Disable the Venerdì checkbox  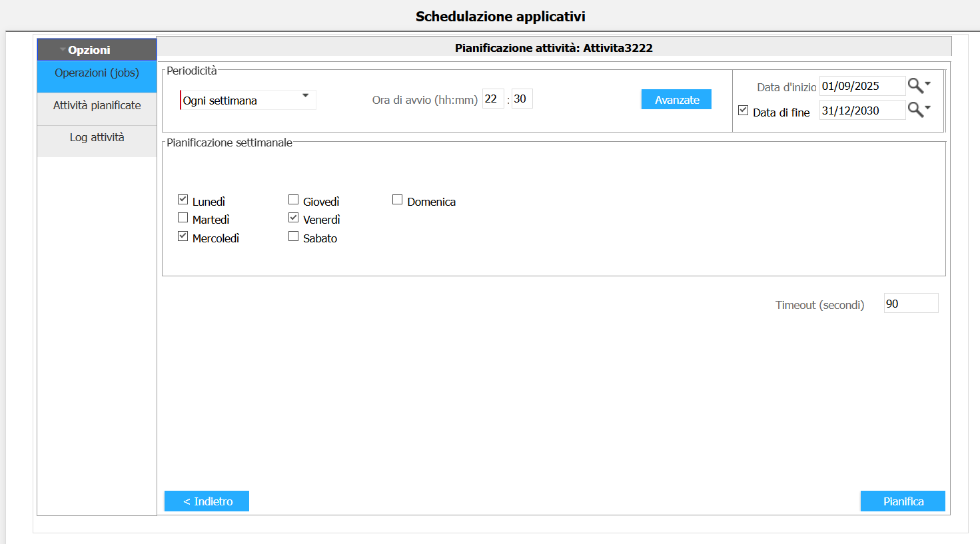(x=293, y=218)
